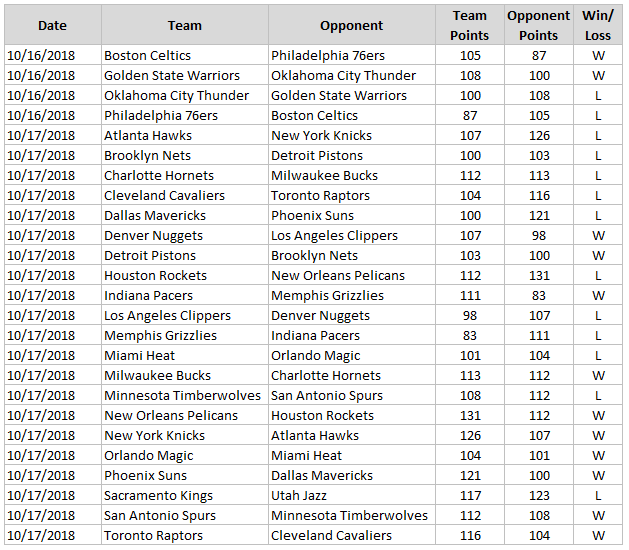Select New Orleans Pelicans' Team Points of 131
The width and height of the screenshot is (629, 550).
tap(470, 415)
